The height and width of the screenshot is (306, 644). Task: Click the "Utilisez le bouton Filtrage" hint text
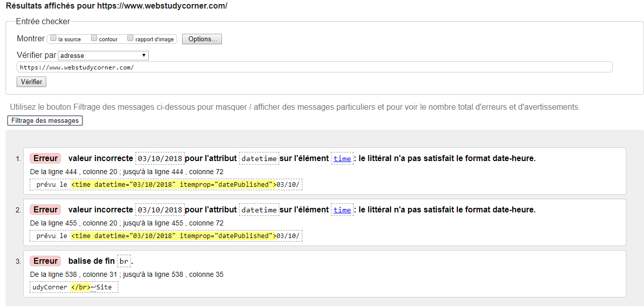click(x=295, y=107)
